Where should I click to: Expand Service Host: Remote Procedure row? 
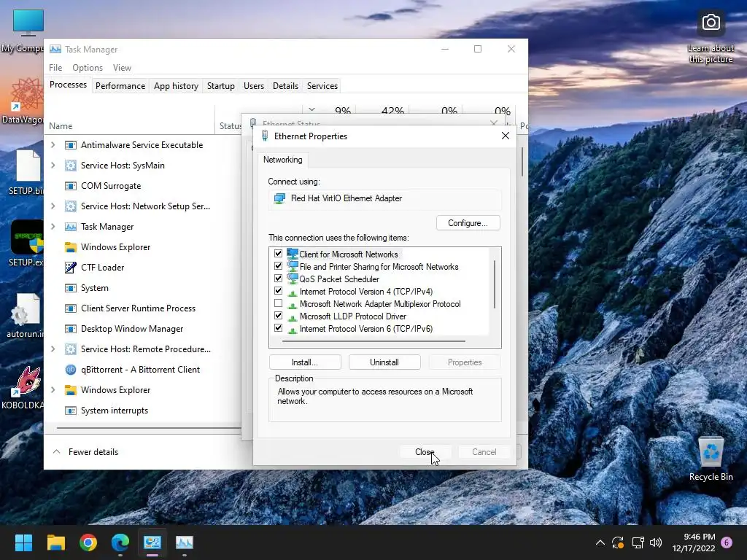tap(53, 349)
